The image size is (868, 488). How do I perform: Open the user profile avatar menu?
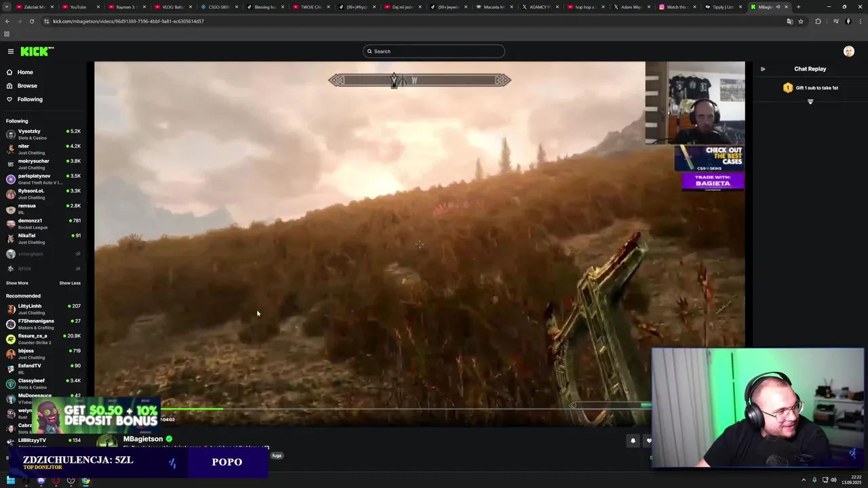coord(848,52)
